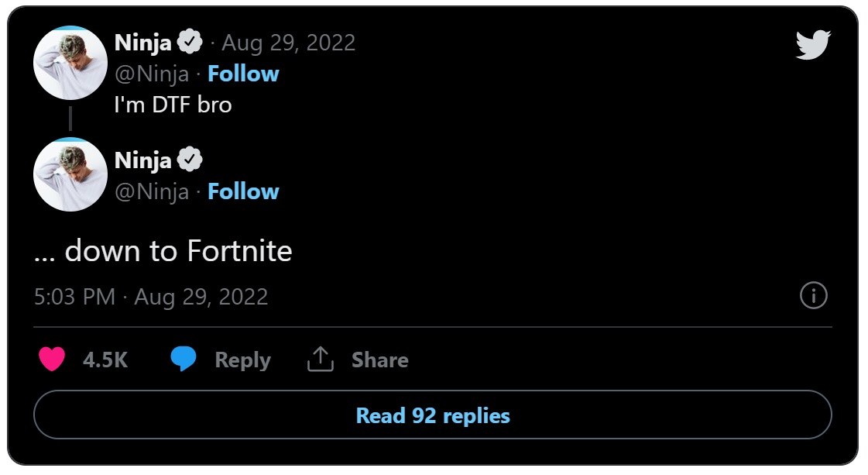Click the verified badge on the first tweet

190,42
